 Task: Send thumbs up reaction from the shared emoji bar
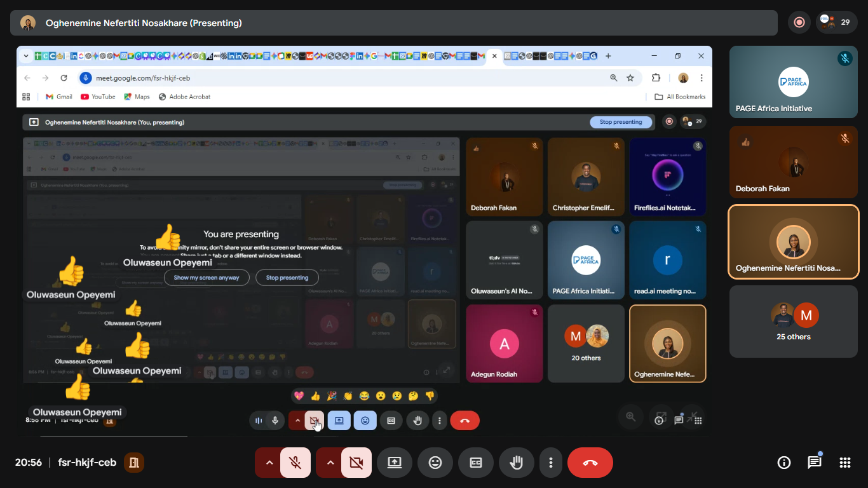point(315,396)
